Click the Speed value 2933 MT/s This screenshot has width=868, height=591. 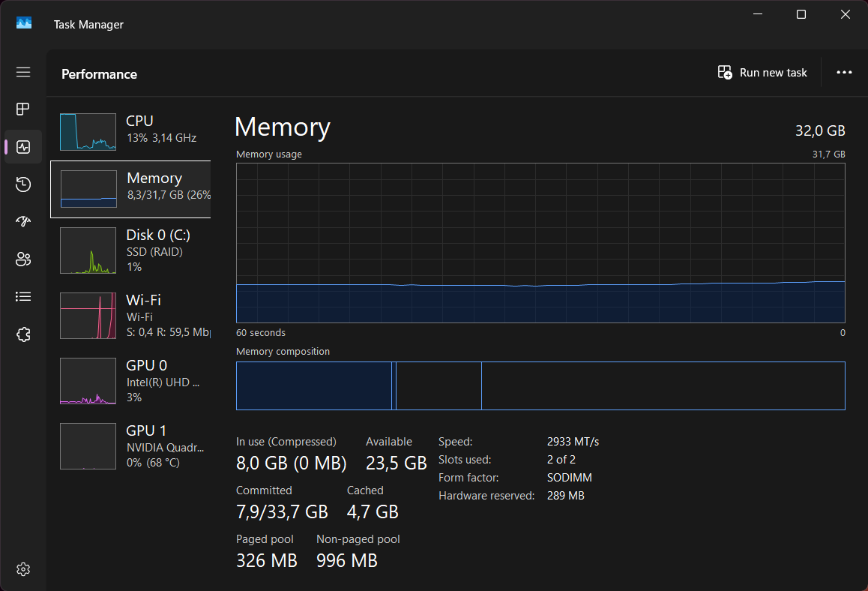[x=573, y=442]
